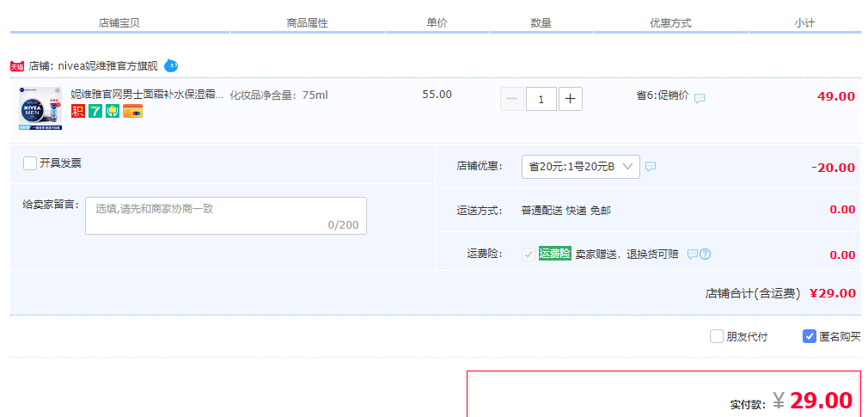The image size is (868, 417).
Task: Click the 数量 column header
Action: (x=541, y=23)
